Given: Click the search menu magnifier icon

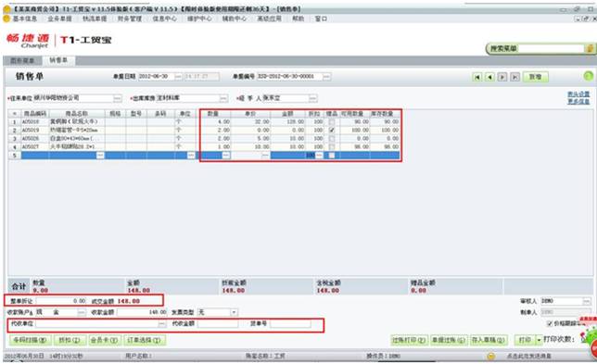Looking at the screenshot, I should click(x=590, y=49).
